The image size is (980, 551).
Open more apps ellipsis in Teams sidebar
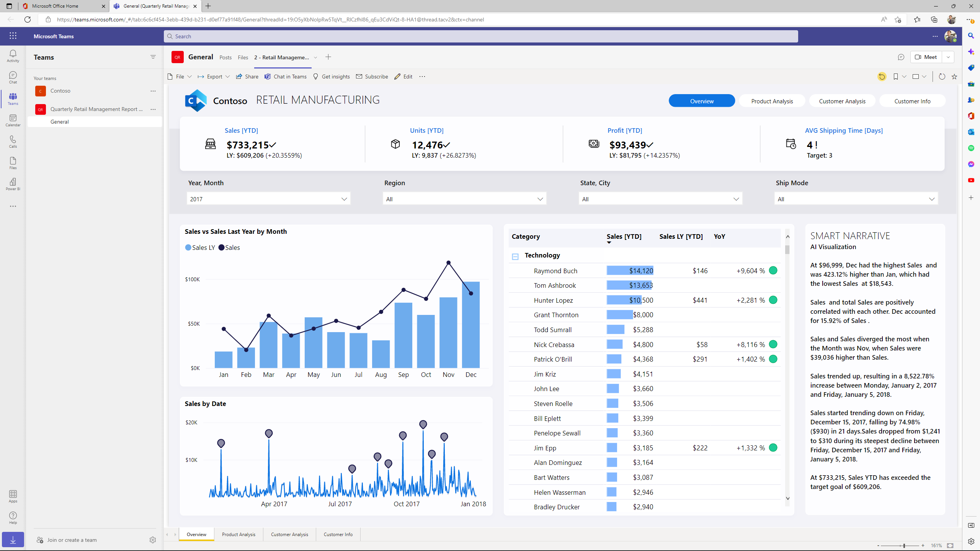[x=13, y=206]
